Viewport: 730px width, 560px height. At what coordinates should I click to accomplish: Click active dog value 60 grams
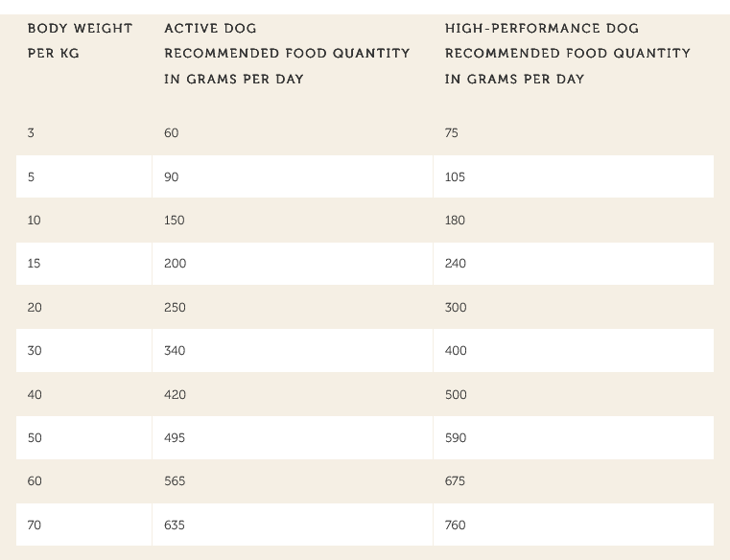(172, 133)
